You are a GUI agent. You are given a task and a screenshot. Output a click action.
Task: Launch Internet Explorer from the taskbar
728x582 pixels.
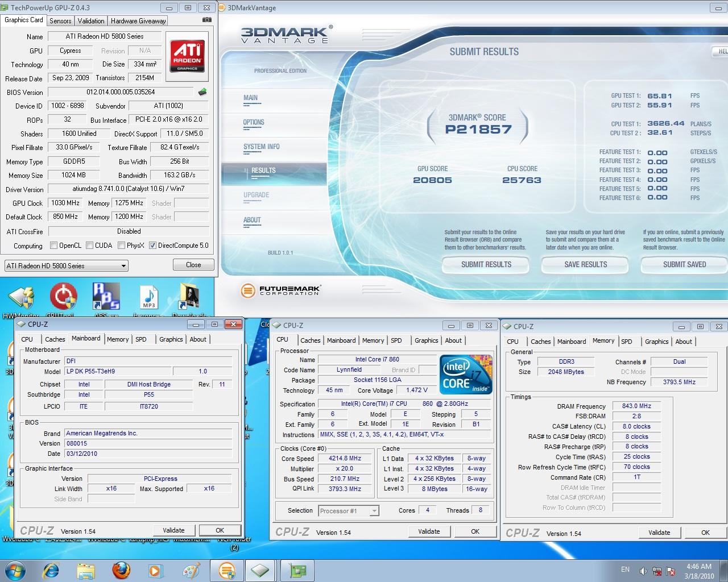pyautogui.click(x=51, y=570)
